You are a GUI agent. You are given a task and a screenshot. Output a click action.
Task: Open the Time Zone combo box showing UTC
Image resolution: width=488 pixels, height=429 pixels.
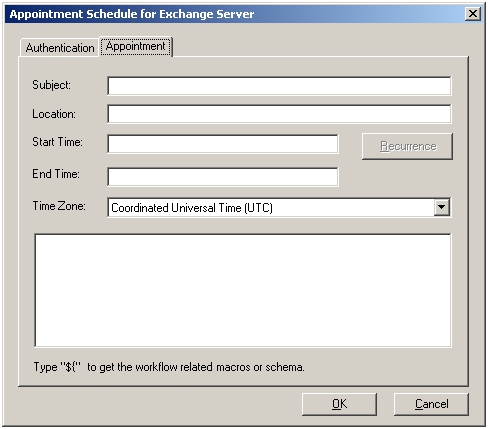click(x=279, y=208)
